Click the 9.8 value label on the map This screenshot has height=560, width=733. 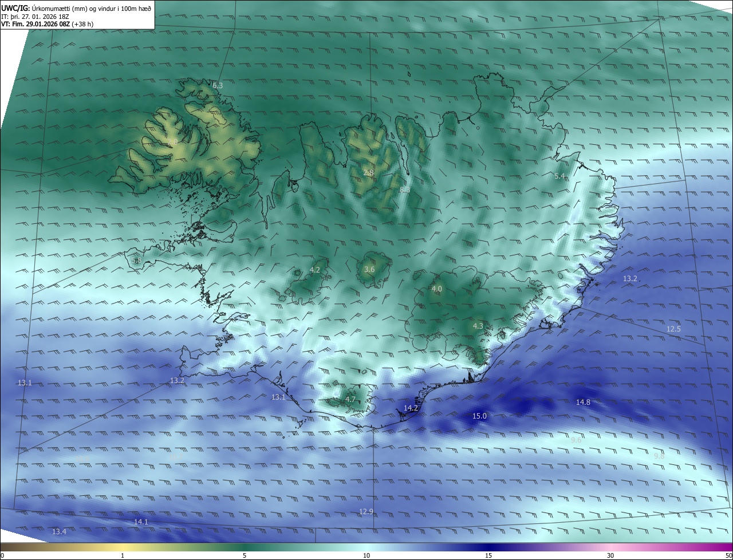tap(659, 456)
